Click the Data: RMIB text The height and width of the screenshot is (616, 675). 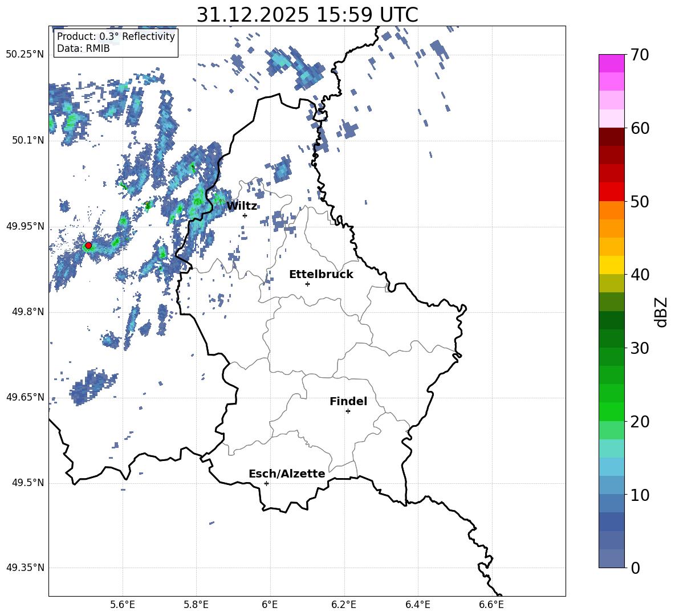[83, 48]
